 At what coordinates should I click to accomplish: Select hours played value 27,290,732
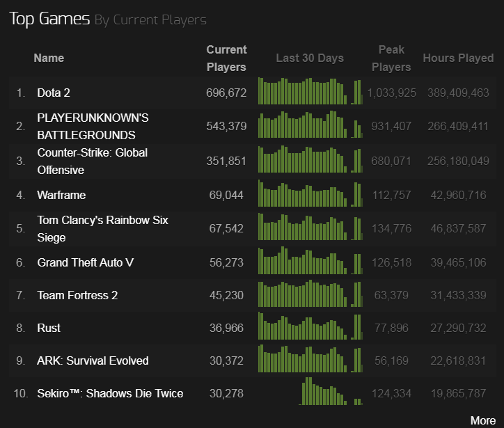point(458,328)
